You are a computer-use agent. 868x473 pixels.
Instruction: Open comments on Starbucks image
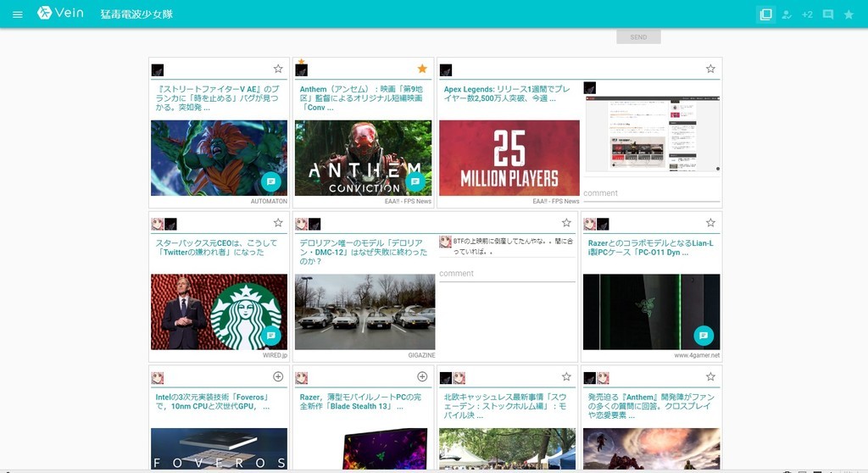pyautogui.click(x=270, y=335)
